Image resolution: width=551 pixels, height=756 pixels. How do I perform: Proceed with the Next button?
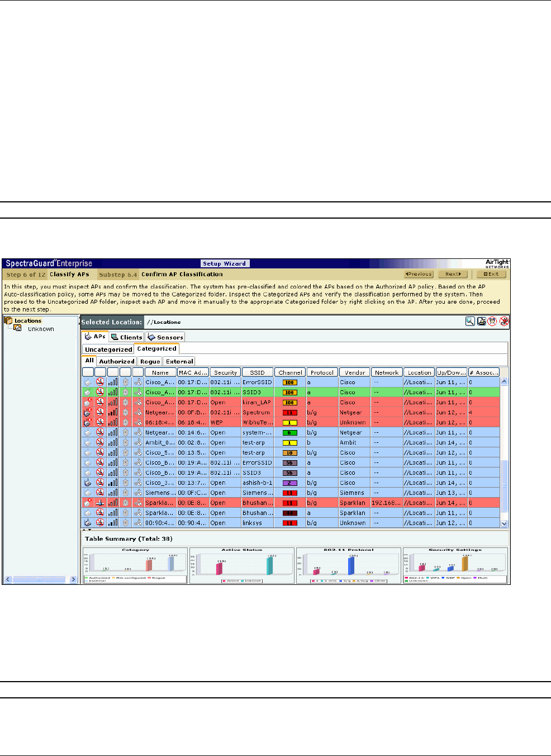click(453, 274)
